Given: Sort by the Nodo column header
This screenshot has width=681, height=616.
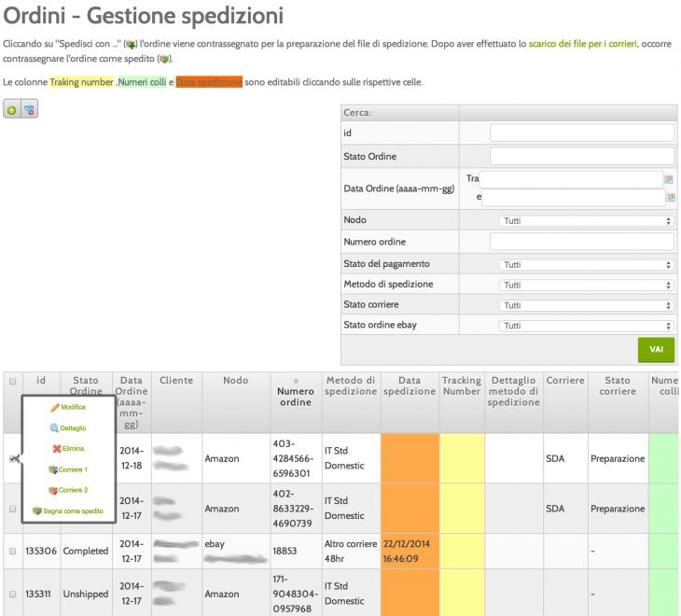Looking at the screenshot, I should tap(235, 380).
